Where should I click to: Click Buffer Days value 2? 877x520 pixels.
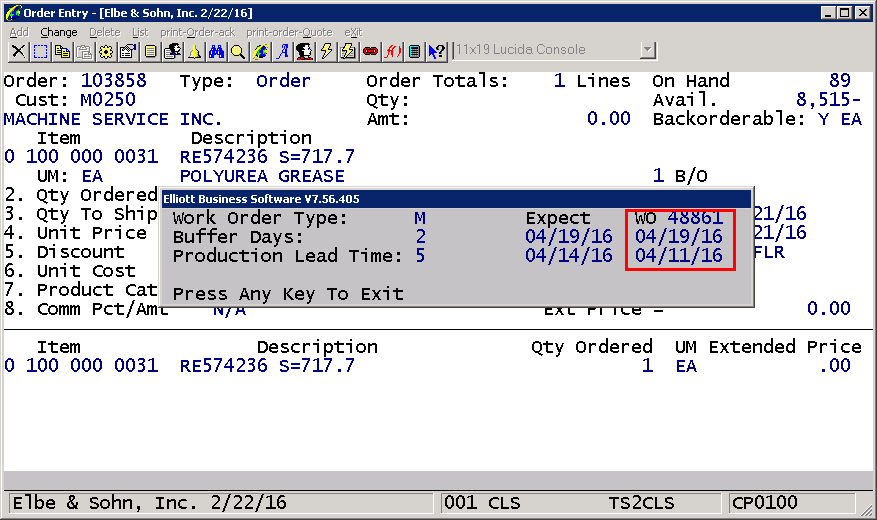420,237
